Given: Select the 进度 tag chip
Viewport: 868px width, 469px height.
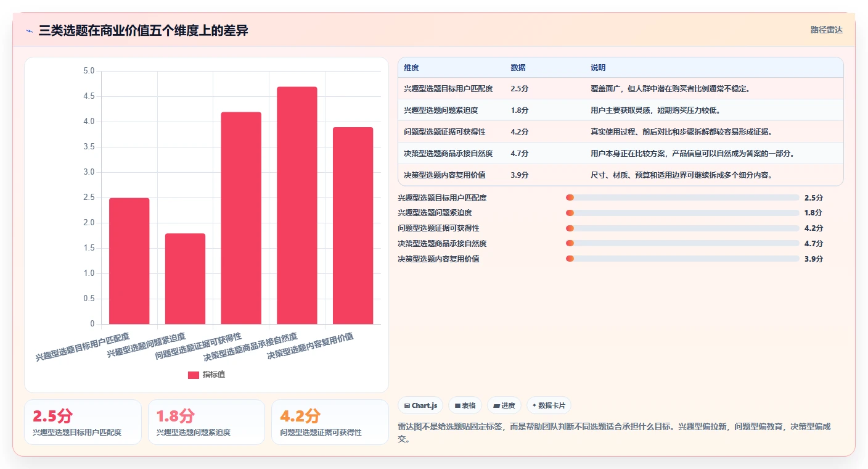Looking at the screenshot, I should tap(504, 405).
